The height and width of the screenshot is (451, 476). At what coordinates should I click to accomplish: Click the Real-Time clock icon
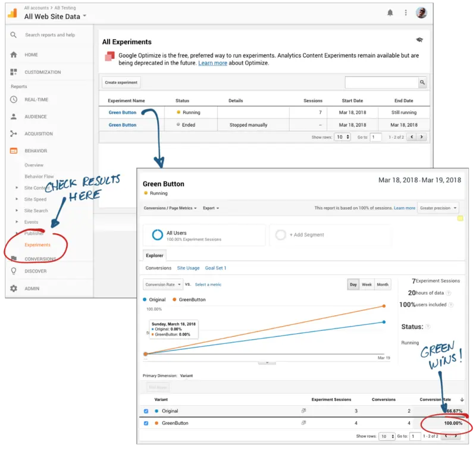click(14, 99)
